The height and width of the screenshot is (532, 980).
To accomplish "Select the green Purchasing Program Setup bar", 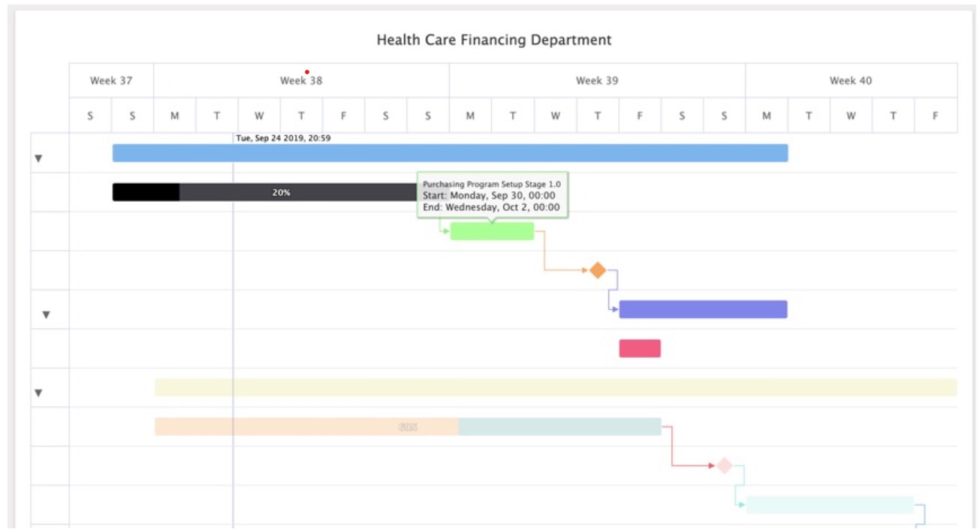I will [492, 232].
